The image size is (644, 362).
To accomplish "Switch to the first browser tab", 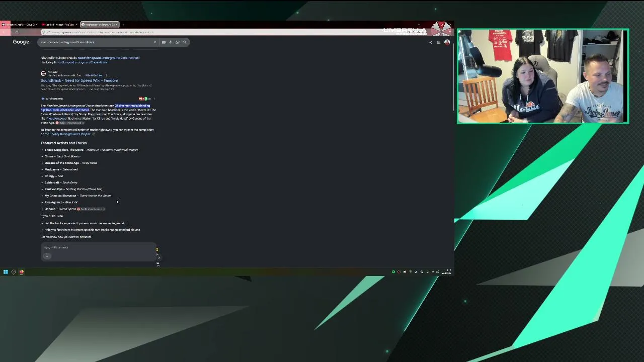I will click(19, 25).
